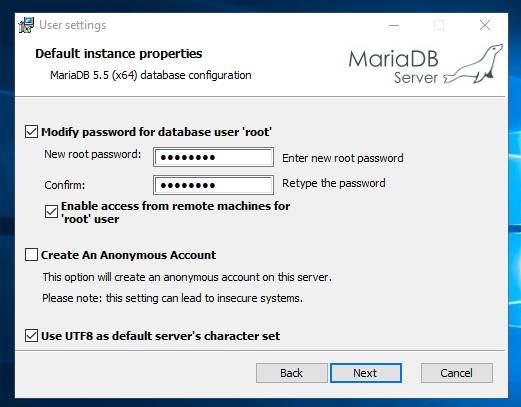Go to the Next installer step

[366, 373]
